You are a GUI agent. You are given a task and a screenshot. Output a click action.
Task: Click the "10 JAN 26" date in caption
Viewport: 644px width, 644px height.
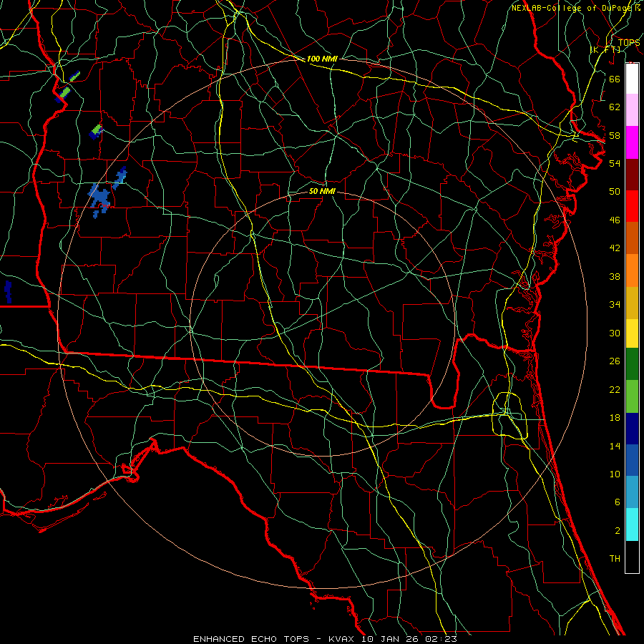pos(392,639)
